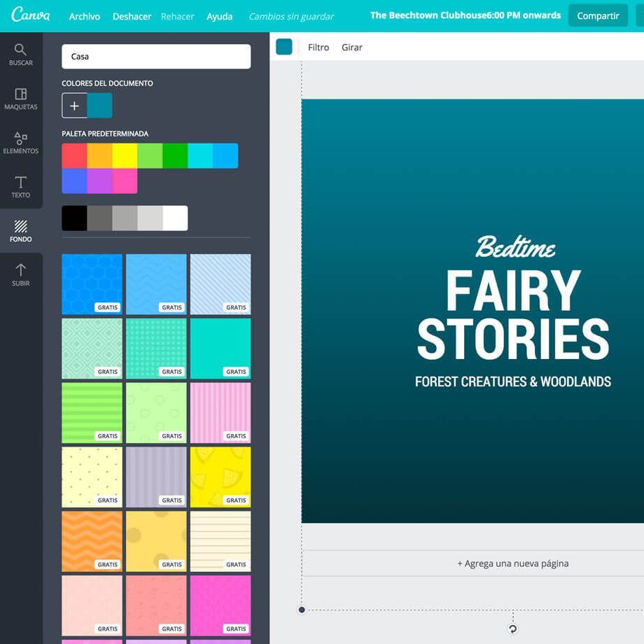This screenshot has height=644, width=644.
Task: Click Agrega una nueva página
Action: click(513, 563)
